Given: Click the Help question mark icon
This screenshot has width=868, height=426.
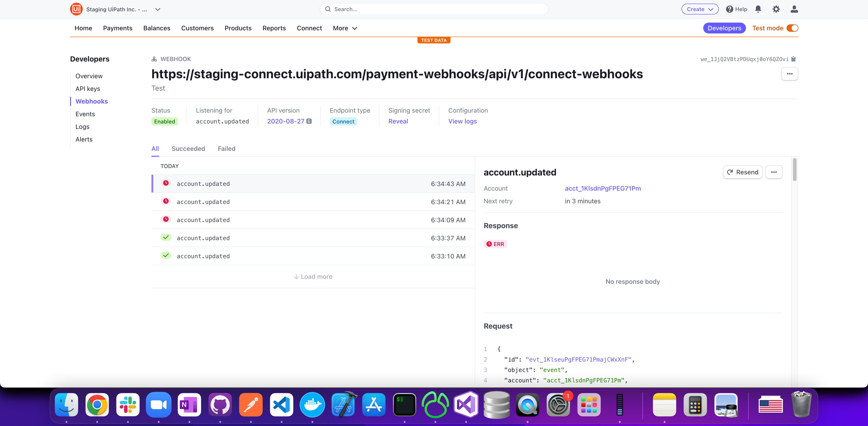Looking at the screenshot, I should click(729, 9).
